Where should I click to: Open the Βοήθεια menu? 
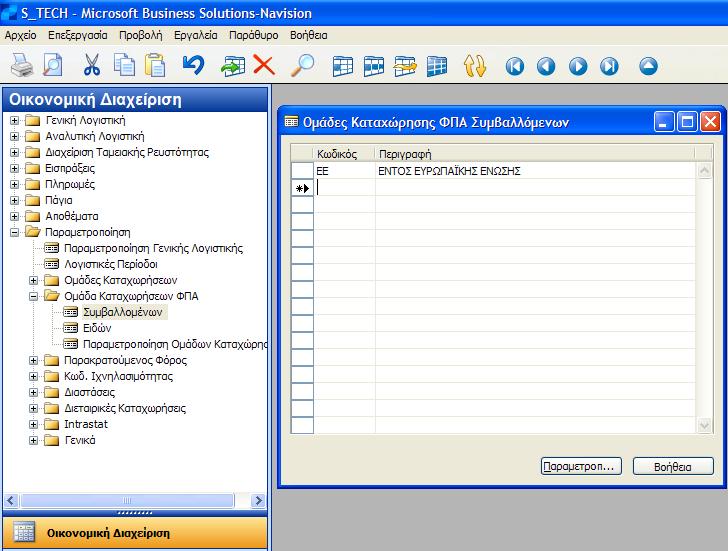309,35
